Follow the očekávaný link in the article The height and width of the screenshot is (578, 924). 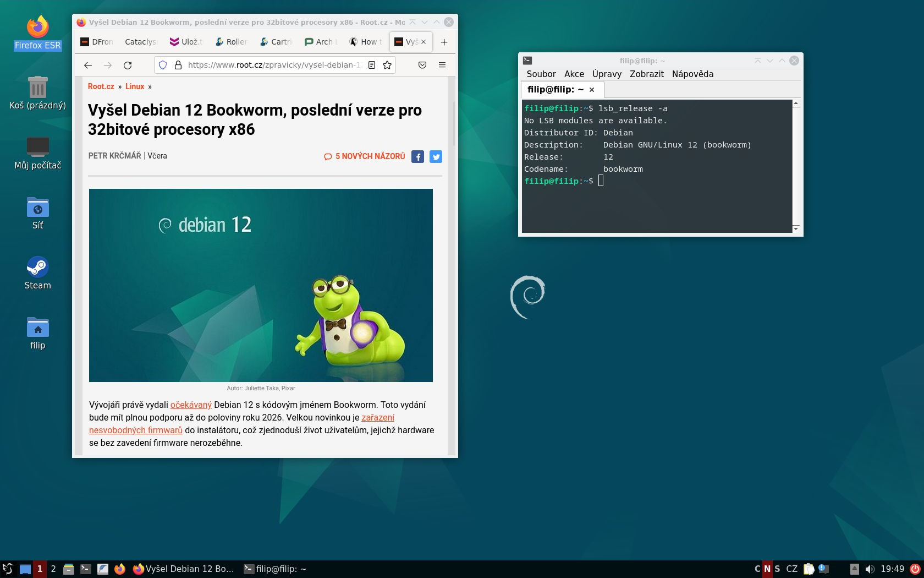point(191,405)
